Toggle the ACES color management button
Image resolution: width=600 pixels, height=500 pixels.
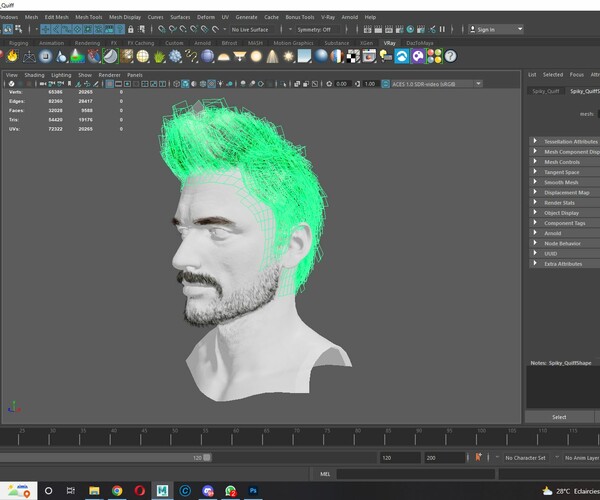[386, 84]
